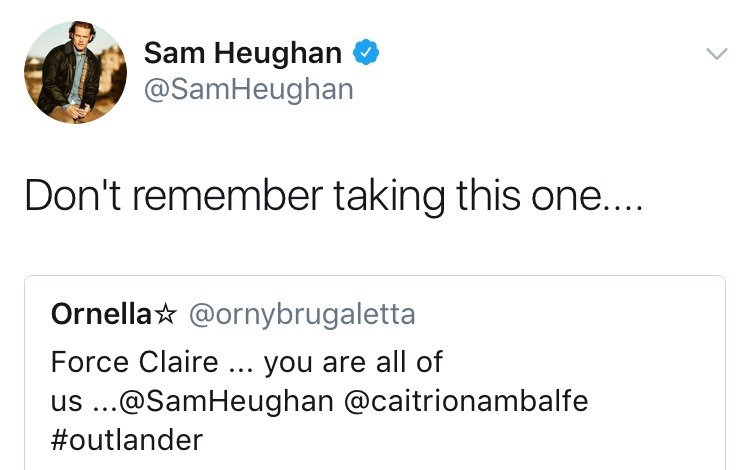The width and height of the screenshot is (749, 470).
Task: Open the @ornybrugaletta handle
Action: [x=302, y=315]
